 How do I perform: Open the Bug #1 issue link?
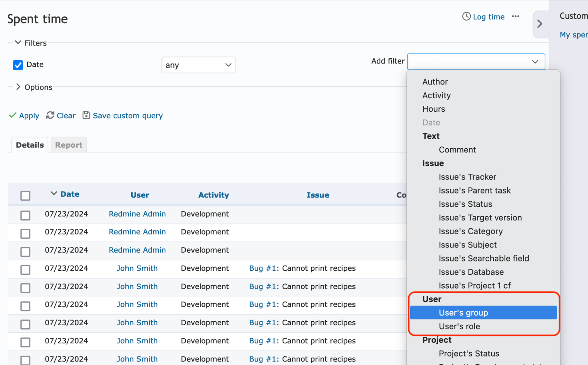click(263, 268)
